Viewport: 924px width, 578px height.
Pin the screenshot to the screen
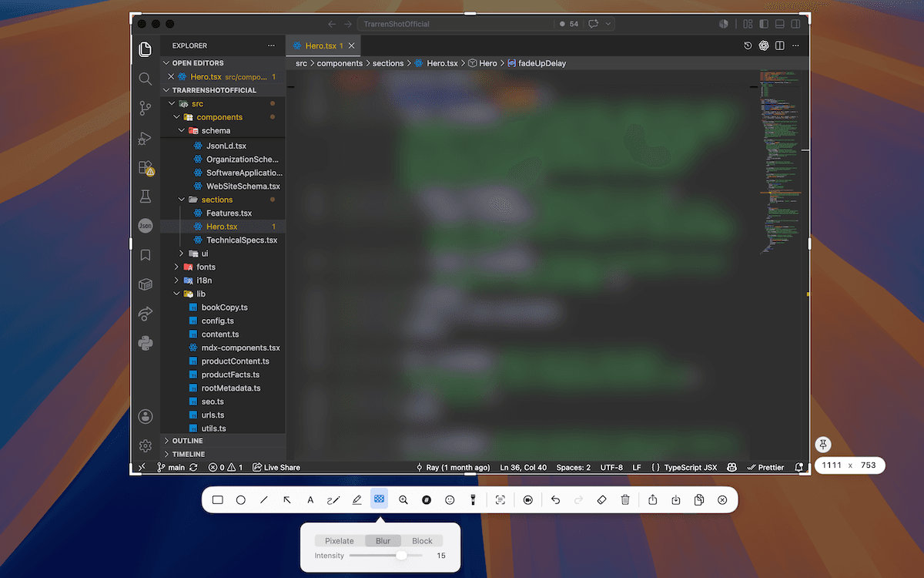(x=823, y=445)
